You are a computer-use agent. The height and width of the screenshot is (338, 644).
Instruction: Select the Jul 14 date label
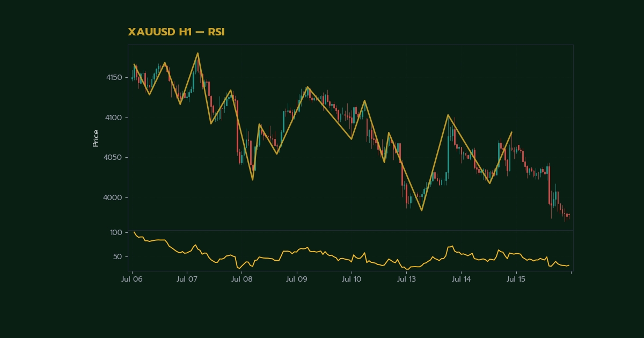[462, 280]
